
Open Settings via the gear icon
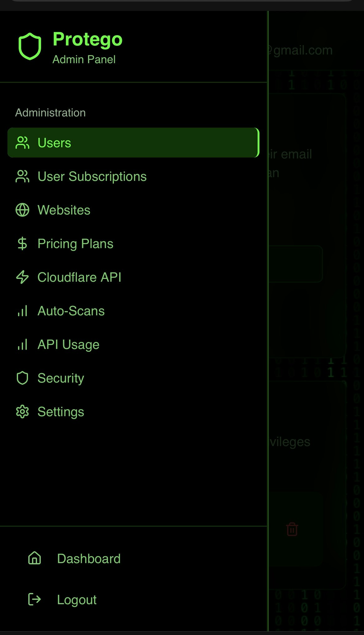pos(22,412)
